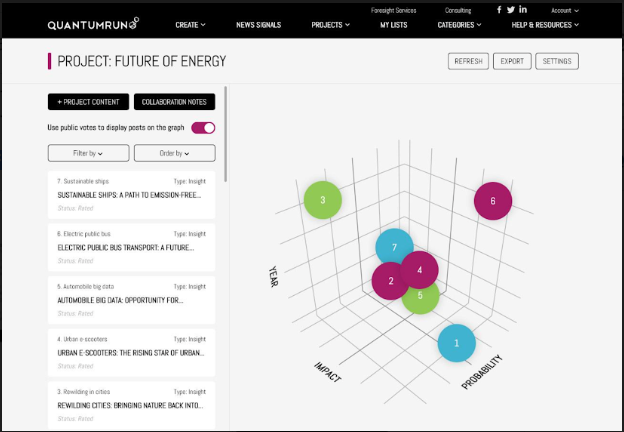Screen dimensions: 624x432
Task: Select magenta bubble number 6 on graph
Action: pos(493,201)
